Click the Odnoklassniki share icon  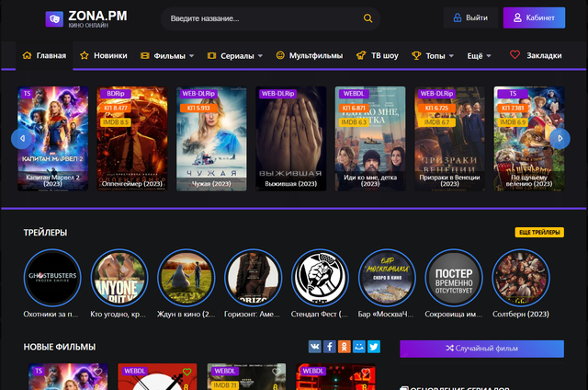point(345,347)
